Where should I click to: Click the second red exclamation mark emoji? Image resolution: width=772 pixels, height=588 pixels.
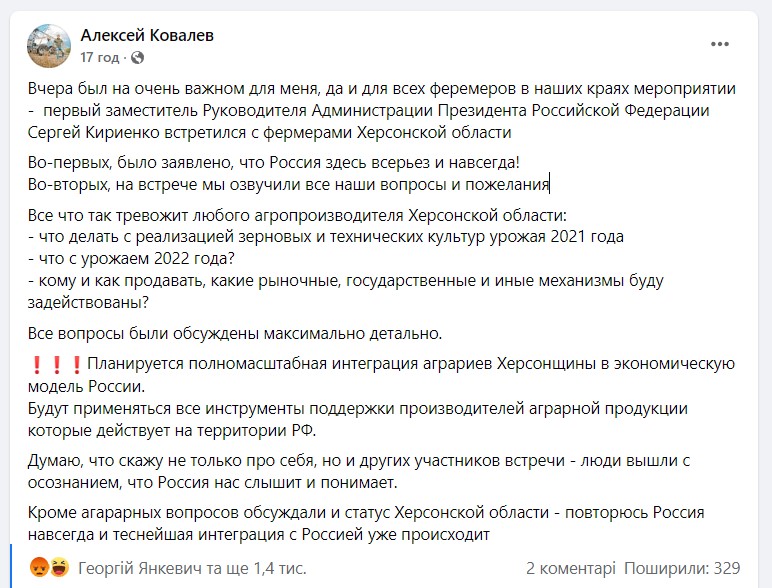pos(55,364)
